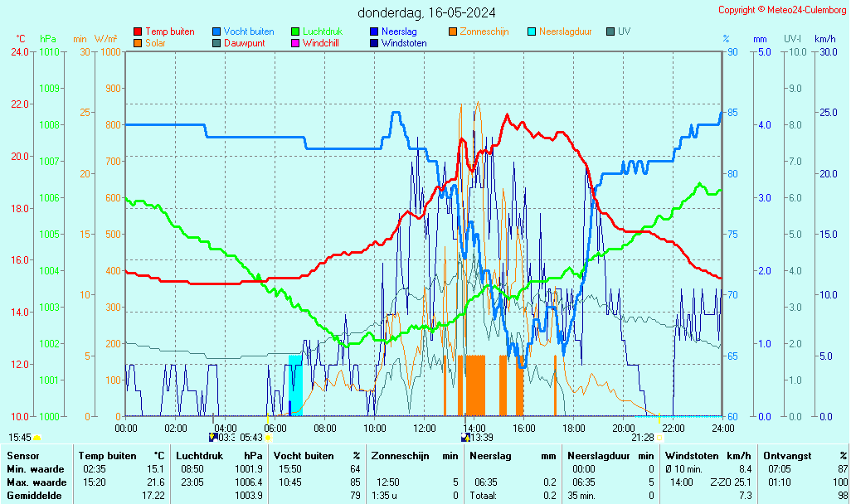Click the moon icon near 04:00

click(213, 437)
